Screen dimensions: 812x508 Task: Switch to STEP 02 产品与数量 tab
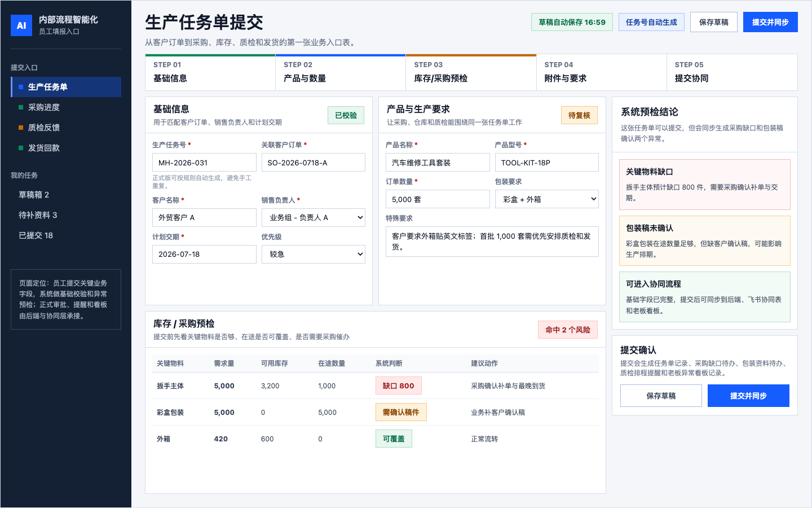pyautogui.click(x=341, y=72)
